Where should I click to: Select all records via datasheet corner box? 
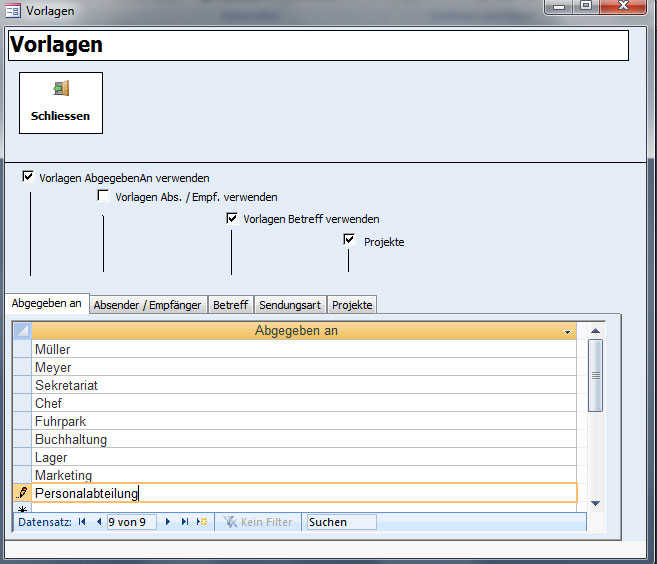pos(22,331)
